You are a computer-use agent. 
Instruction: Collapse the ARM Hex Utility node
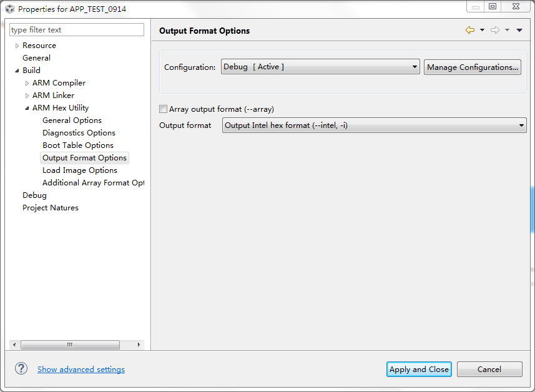tap(27, 108)
